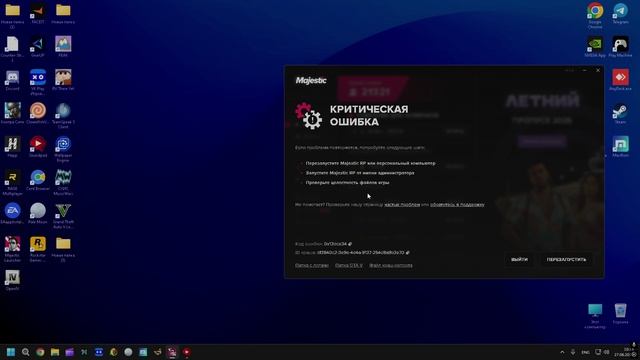Switch the ENG input language indicator

coord(585,352)
